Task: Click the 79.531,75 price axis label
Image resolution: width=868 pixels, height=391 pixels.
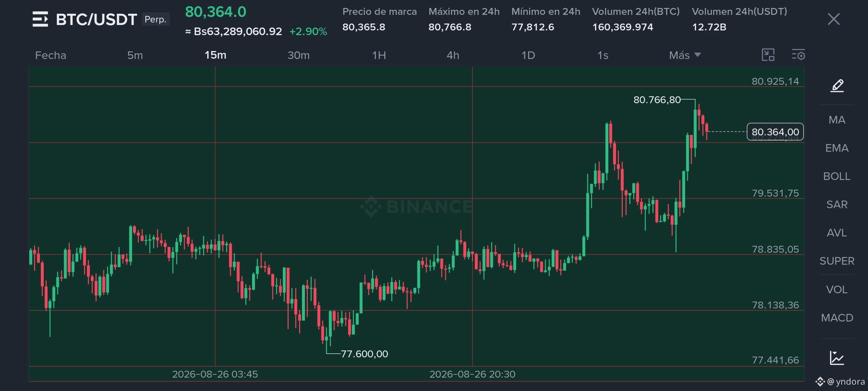Action: (x=775, y=193)
